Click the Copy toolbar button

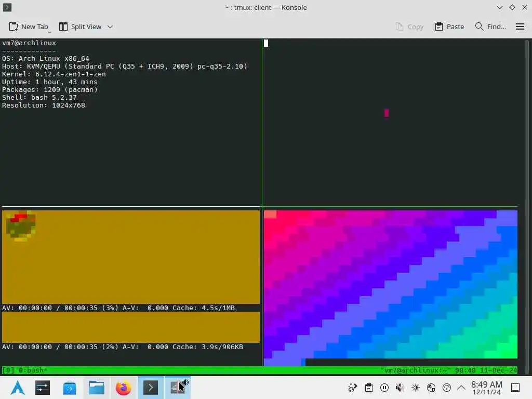coord(409,26)
